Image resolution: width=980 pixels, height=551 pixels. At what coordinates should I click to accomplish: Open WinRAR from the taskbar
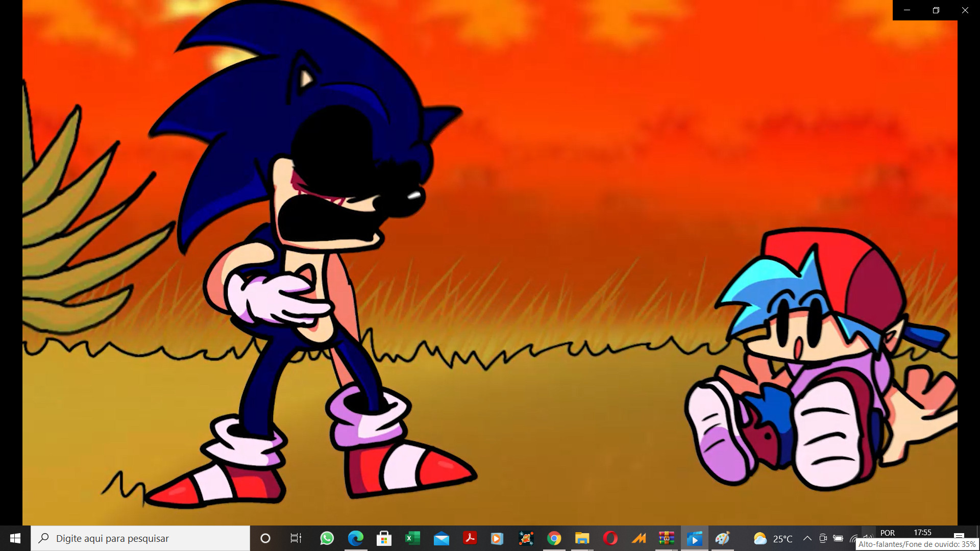pyautogui.click(x=666, y=538)
